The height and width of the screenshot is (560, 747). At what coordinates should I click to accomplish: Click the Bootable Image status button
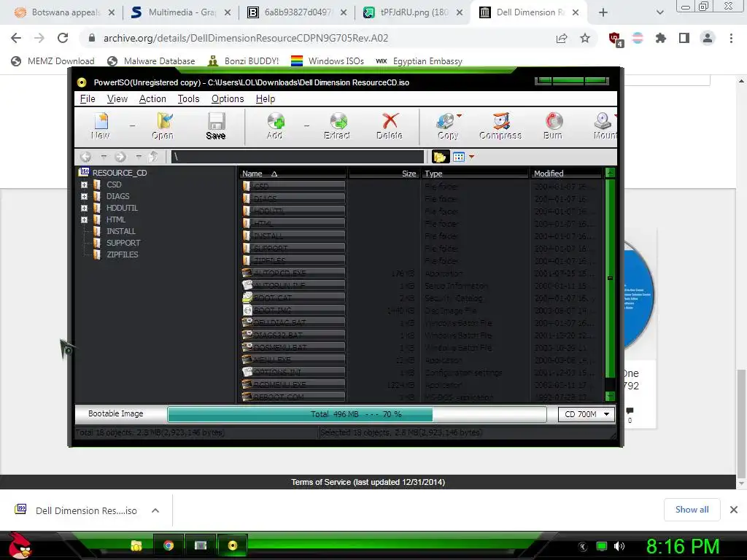tap(116, 414)
